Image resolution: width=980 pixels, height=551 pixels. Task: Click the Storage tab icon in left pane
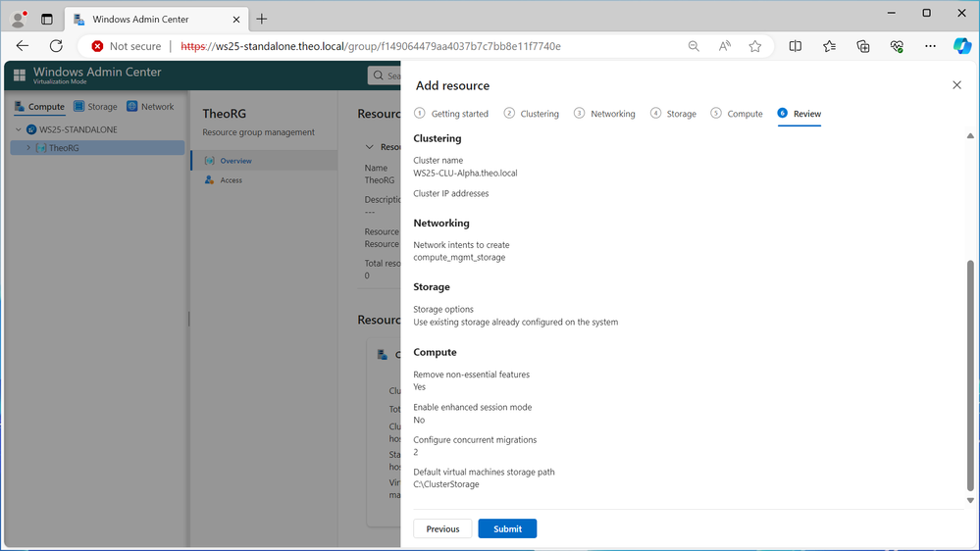(78, 106)
